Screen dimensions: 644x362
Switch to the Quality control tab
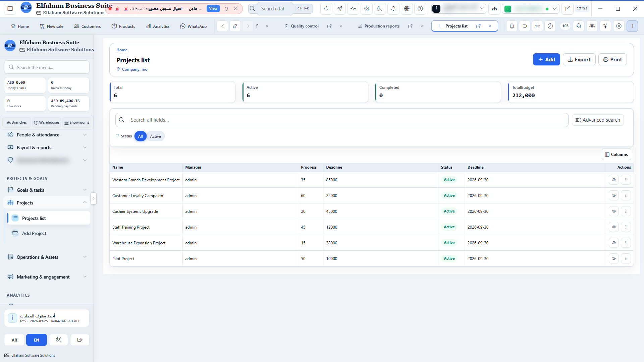[x=305, y=26]
